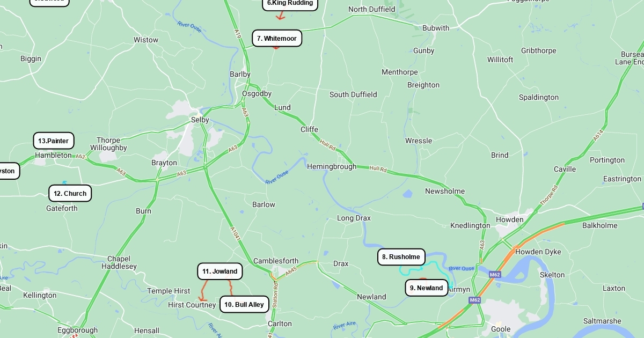Click the Selby town name
Image resolution: width=644 pixels, height=338 pixels.
pos(200,120)
